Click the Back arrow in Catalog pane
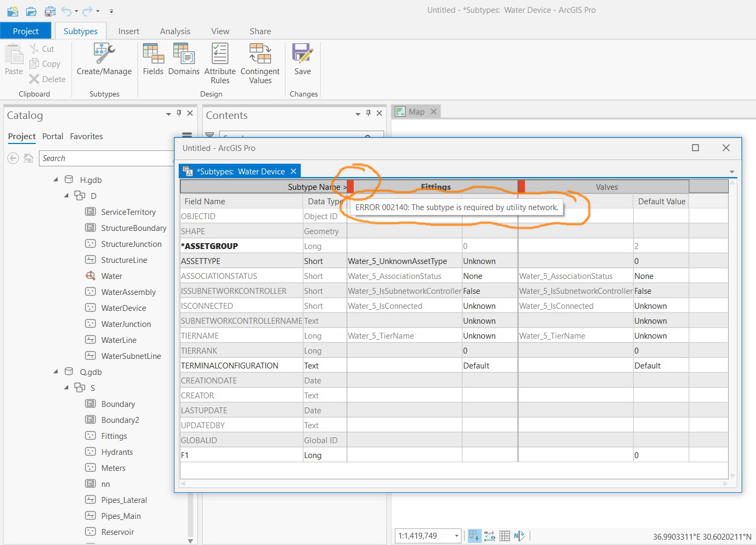This screenshot has height=545, width=756. click(x=13, y=158)
